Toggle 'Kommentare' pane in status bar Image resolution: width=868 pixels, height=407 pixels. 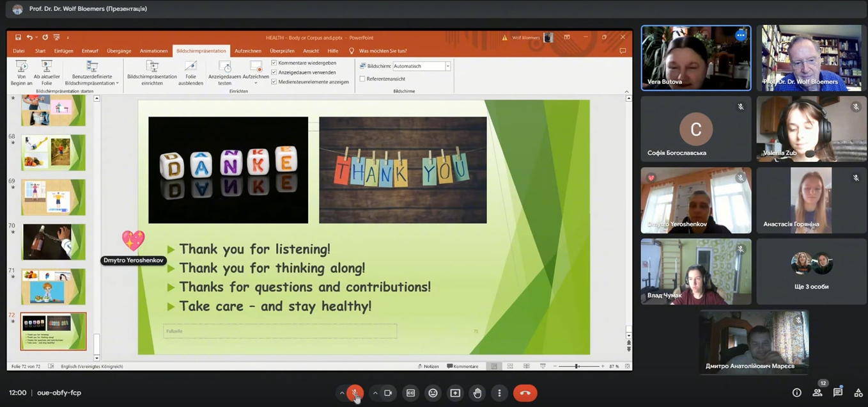point(463,367)
